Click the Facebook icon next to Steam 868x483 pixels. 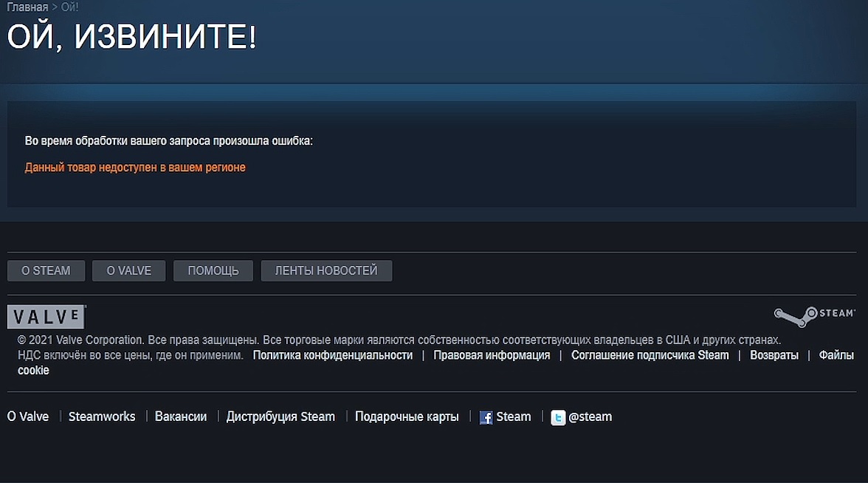click(x=486, y=417)
